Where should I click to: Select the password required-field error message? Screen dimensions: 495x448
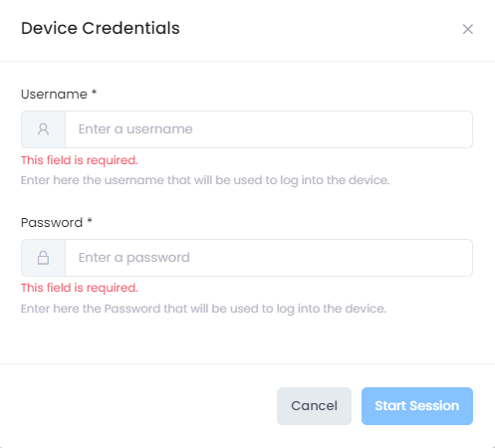pos(80,288)
